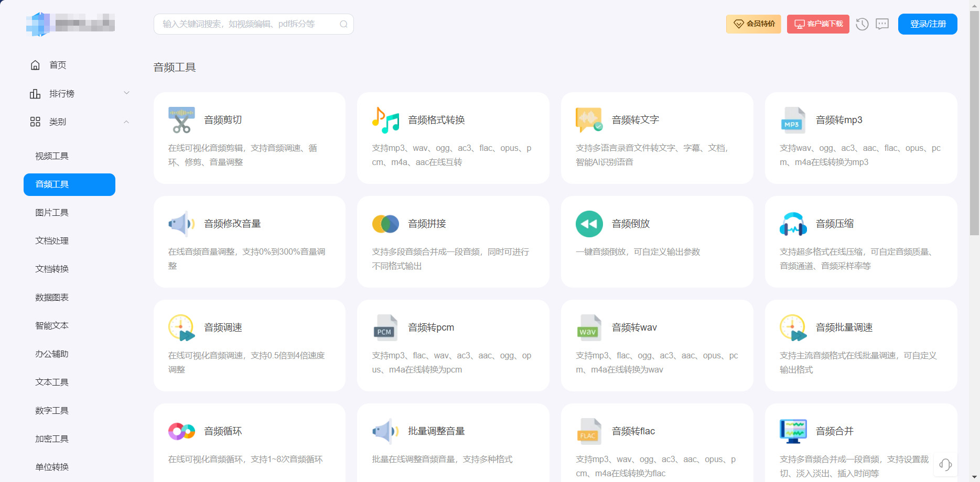The width and height of the screenshot is (980, 482).
Task: Open 智能文本 category
Action: tap(52, 326)
